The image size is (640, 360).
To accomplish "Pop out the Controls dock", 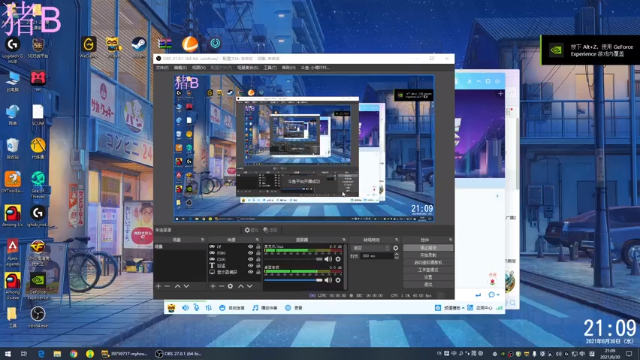I will [450, 240].
